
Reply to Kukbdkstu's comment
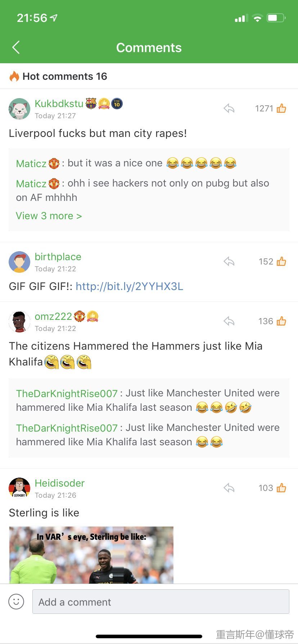click(x=229, y=108)
